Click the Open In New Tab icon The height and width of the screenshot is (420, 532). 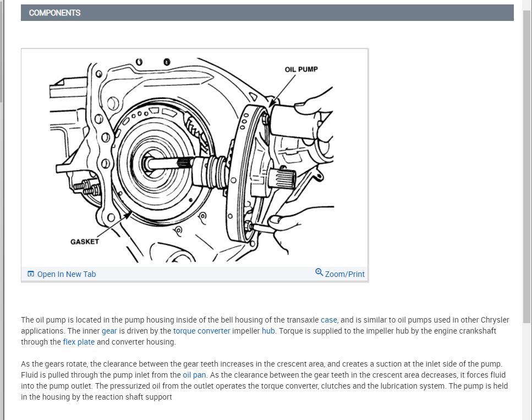pyautogui.click(x=31, y=274)
